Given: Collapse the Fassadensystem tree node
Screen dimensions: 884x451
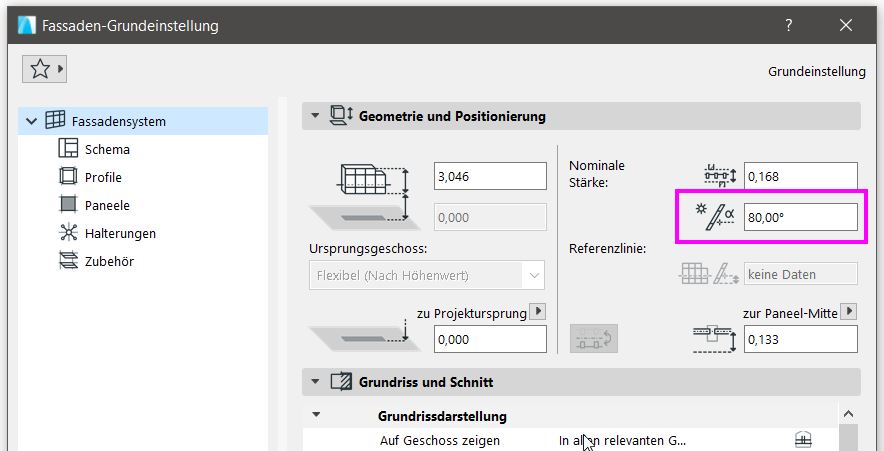Looking at the screenshot, I should point(32,121).
